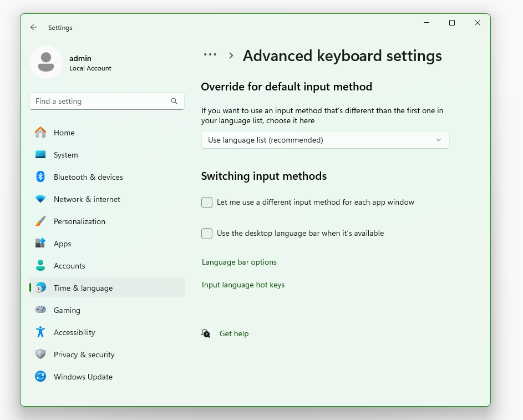The height and width of the screenshot is (420, 523).
Task: Go to Privacy & security
Action: [106, 355]
